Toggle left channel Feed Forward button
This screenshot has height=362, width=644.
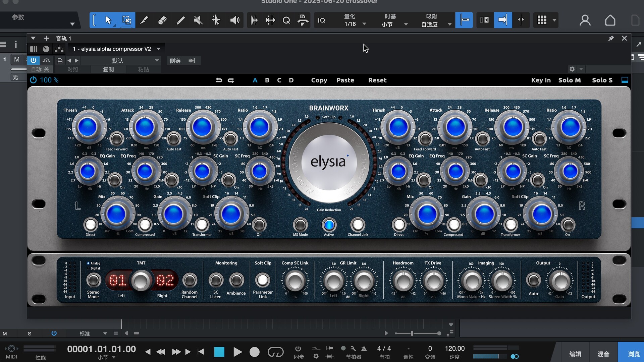click(116, 138)
